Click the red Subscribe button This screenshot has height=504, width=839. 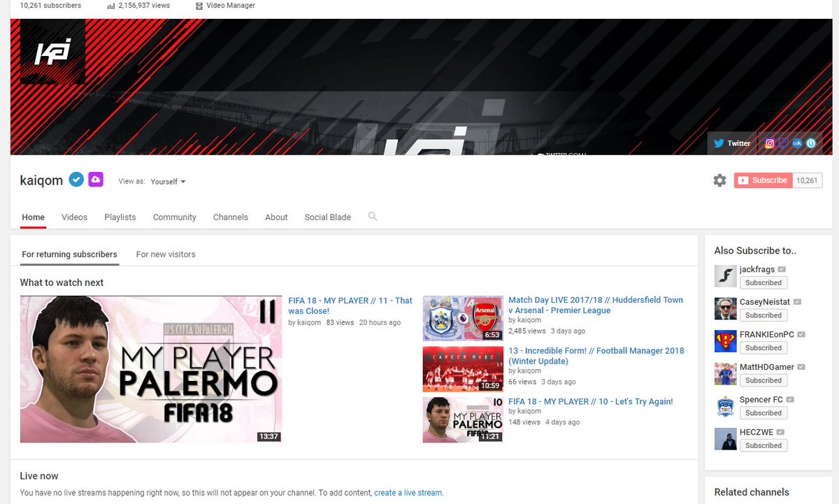pyautogui.click(x=763, y=180)
